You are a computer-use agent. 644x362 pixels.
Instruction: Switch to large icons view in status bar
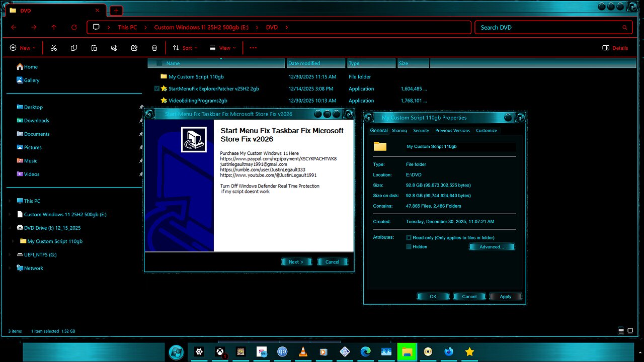(x=631, y=331)
